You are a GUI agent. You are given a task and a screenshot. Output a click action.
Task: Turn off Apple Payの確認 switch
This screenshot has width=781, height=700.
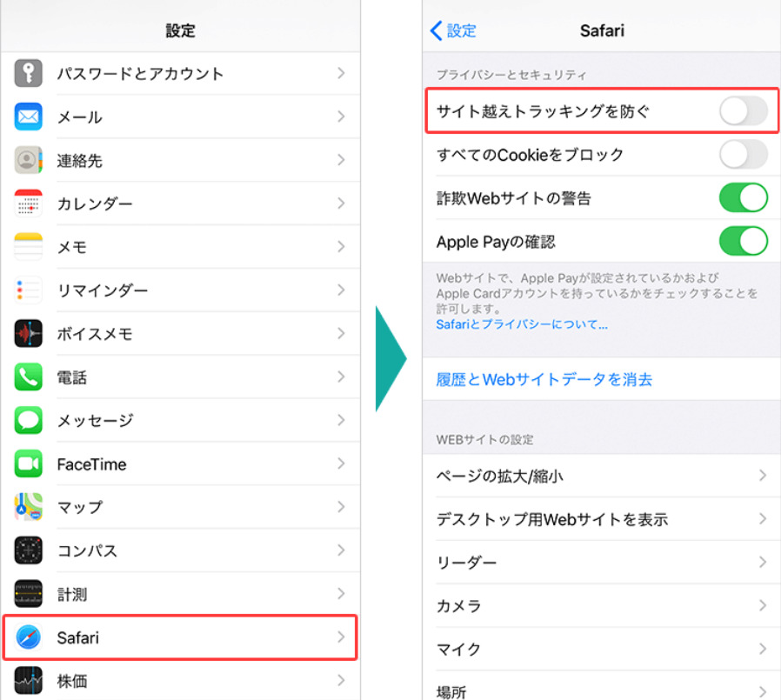[x=743, y=241]
